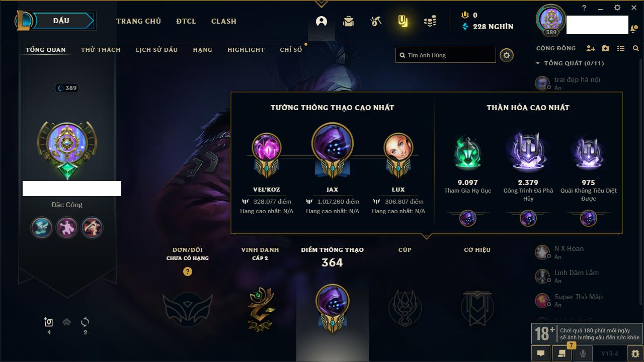Toggle the microphone mute button
Image resolution: width=644 pixels, height=362 pixels.
point(583,353)
